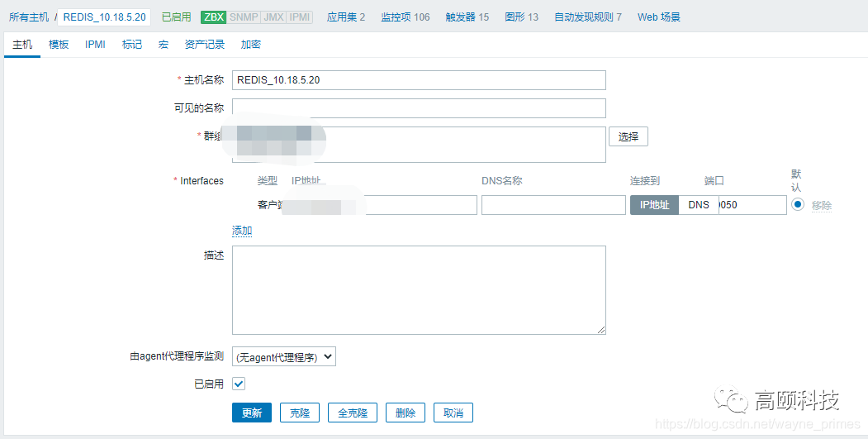Select the 默认 interface radio button

pyautogui.click(x=798, y=204)
